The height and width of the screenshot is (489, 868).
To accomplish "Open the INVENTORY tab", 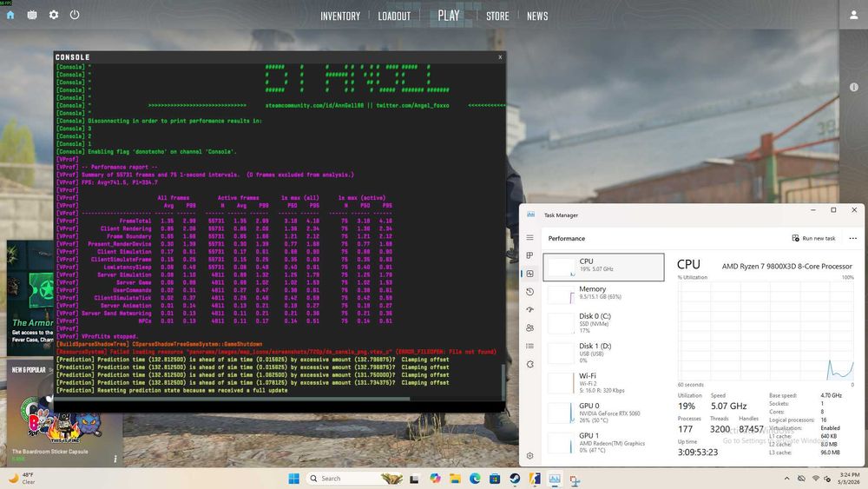I will point(340,16).
